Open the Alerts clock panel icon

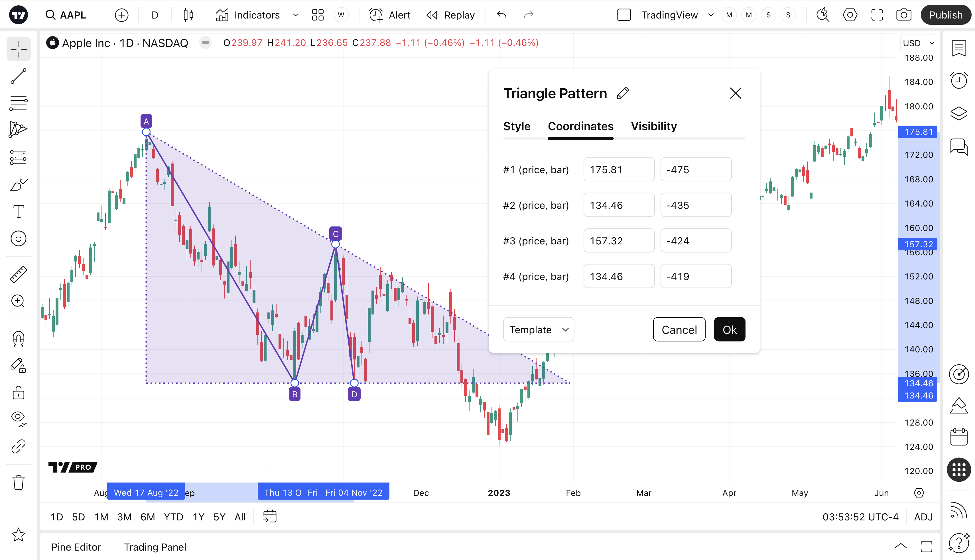(x=958, y=80)
